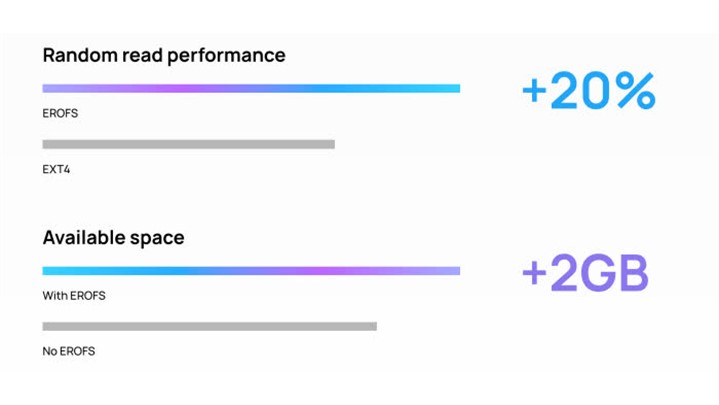Click the word "space" in the heading
Screen dimensions: 719x405
pyautogui.click(x=157, y=239)
